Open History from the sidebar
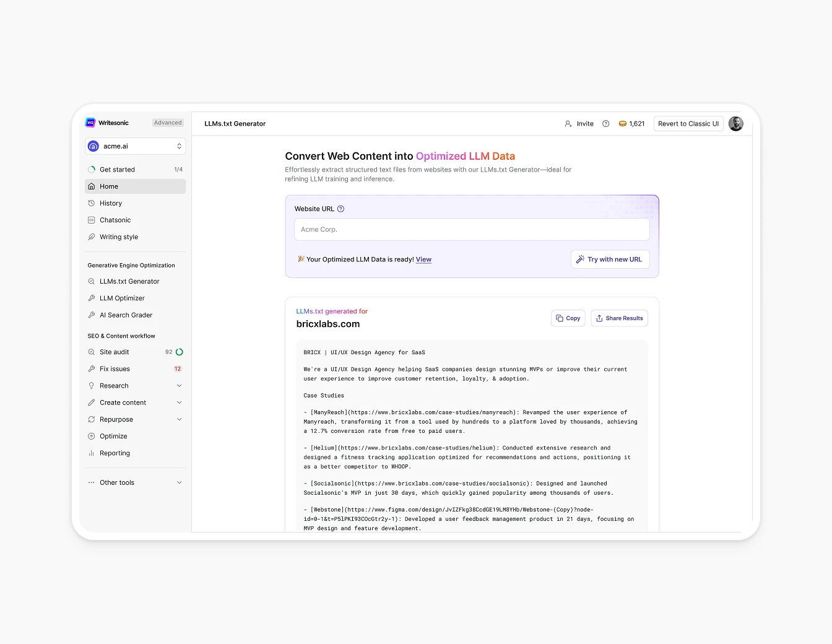Screen dimensions: 832x644 click(111, 203)
